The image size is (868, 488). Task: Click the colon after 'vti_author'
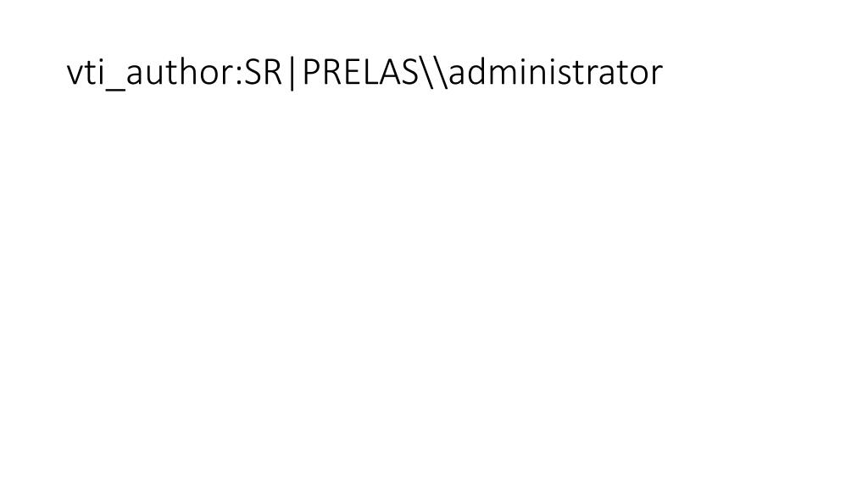coord(240,76)
